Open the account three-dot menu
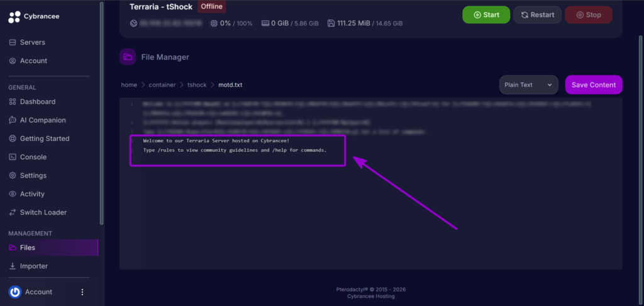Screen dimensions: 644x306 click(82, 292)
